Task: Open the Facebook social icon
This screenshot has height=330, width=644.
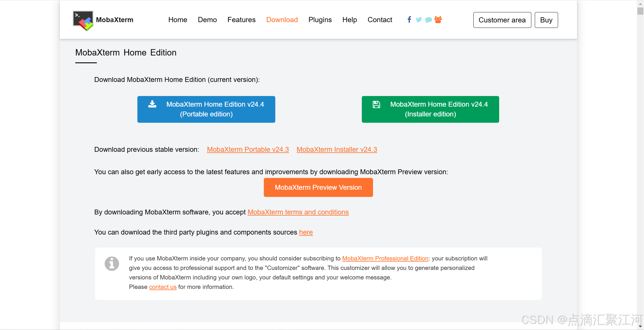Action: (x=409, y=20)
